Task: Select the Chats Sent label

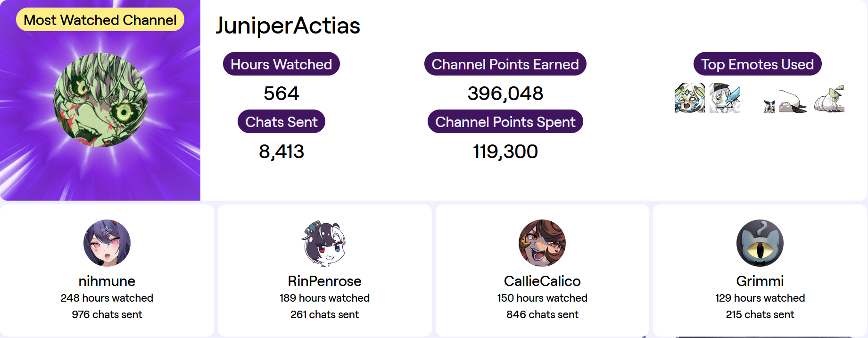Action: click(x=281, y=122)
